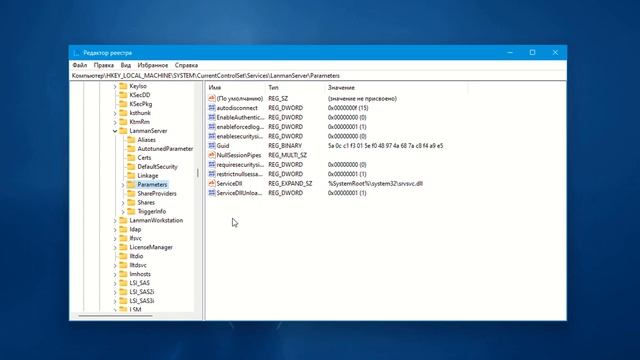The image size is (640, 360).
Task: Click the string icon of (По умолчанию)
Action: [x=211, y=98]
